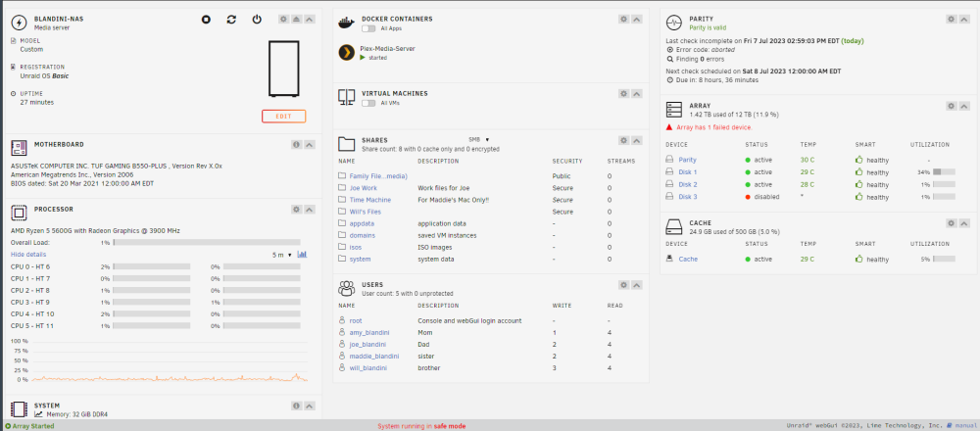Open Shares panel settings gear
The height and width of the screenshot is (431, 980).
pyautogui.click(x=623, y=140)
